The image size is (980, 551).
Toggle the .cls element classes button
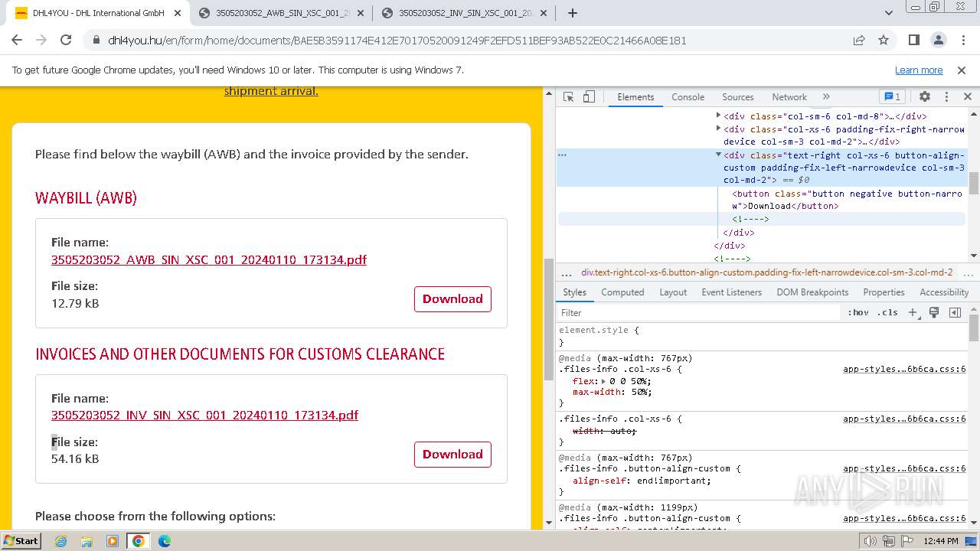pyautogui.click(x=888, y=312)
